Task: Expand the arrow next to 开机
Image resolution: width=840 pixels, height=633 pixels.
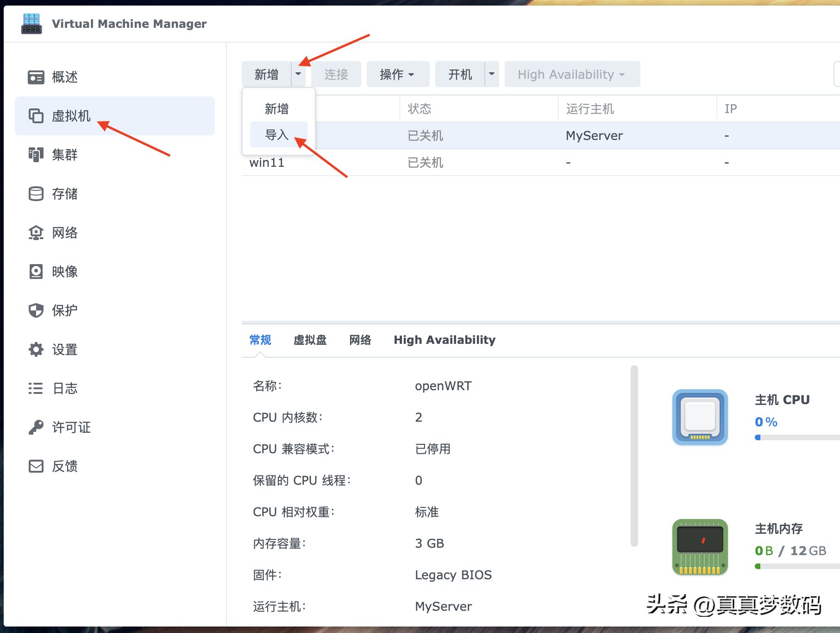Action: pyautogui.click(x=492, y=74)
